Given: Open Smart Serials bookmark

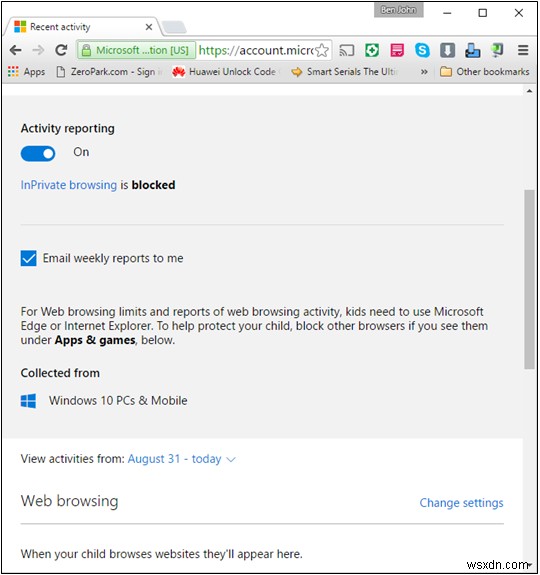Looking at the screenshot, I should pos(344,72).
